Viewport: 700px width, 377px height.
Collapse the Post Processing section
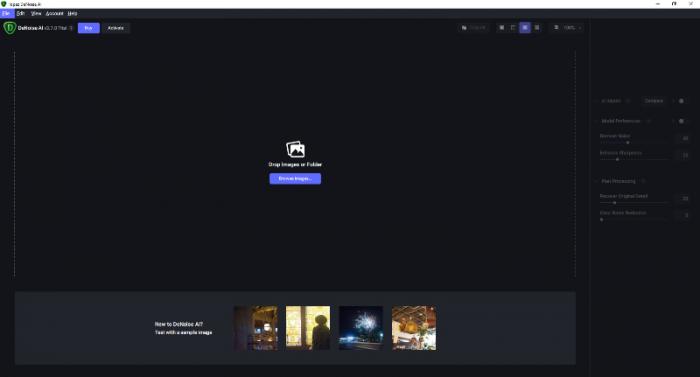click(x=597, y=181)
